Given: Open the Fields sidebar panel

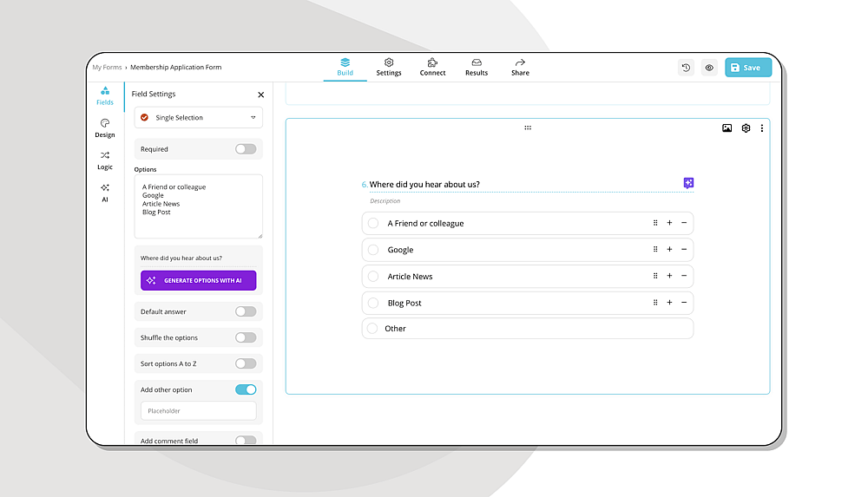Looking at the screenshot, I should tap(105, 95).
